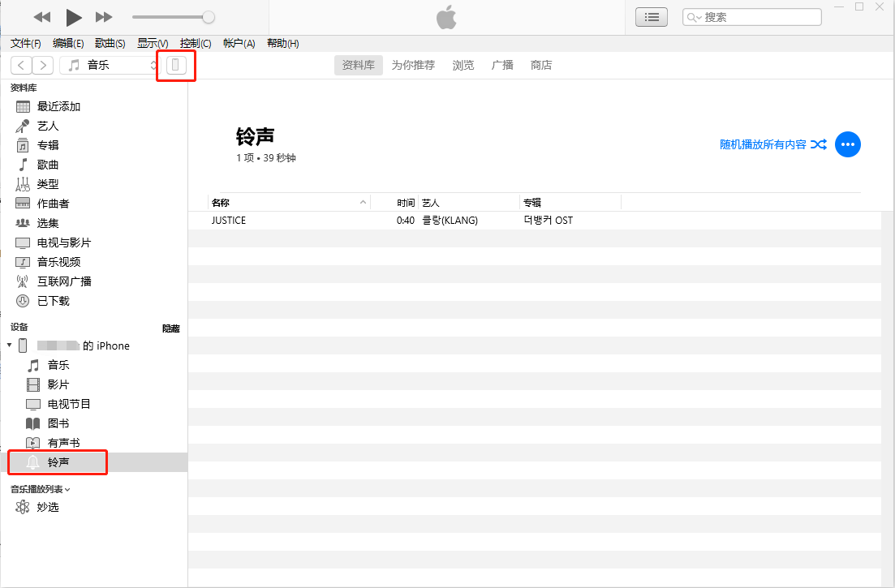
Task: Hide connected devices via 隐藏
Action: (170, 328)
